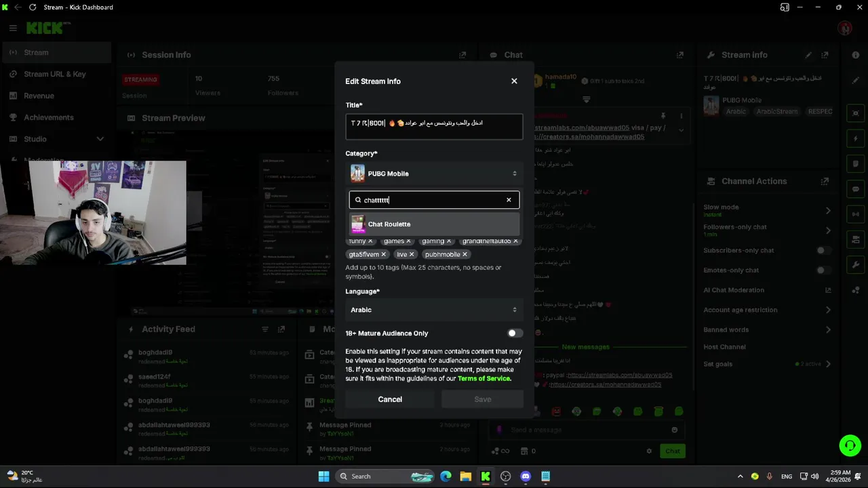Open the Terms of Service link
Viewport: 868px width, 488px height.
click(x=484, y=378)
